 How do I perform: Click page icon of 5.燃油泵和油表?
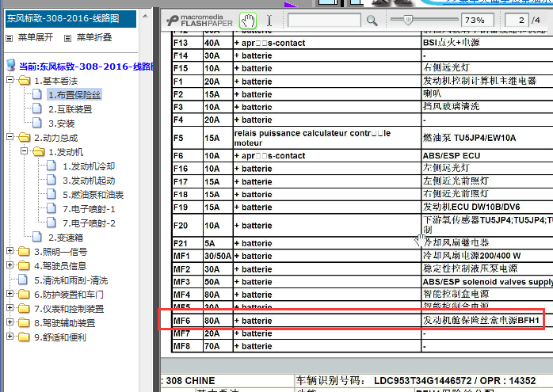tap(51, 194)
